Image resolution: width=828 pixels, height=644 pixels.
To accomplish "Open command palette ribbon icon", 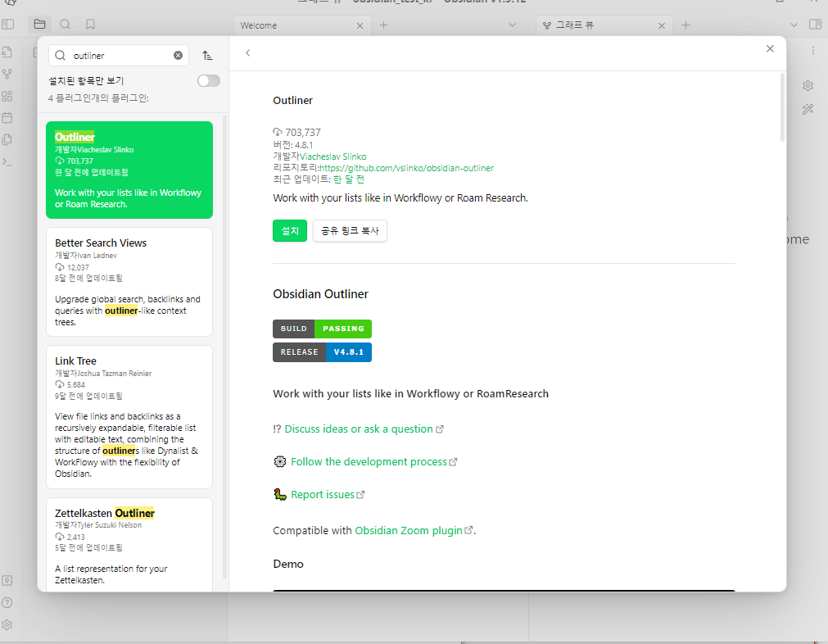I will pos(7,161).
